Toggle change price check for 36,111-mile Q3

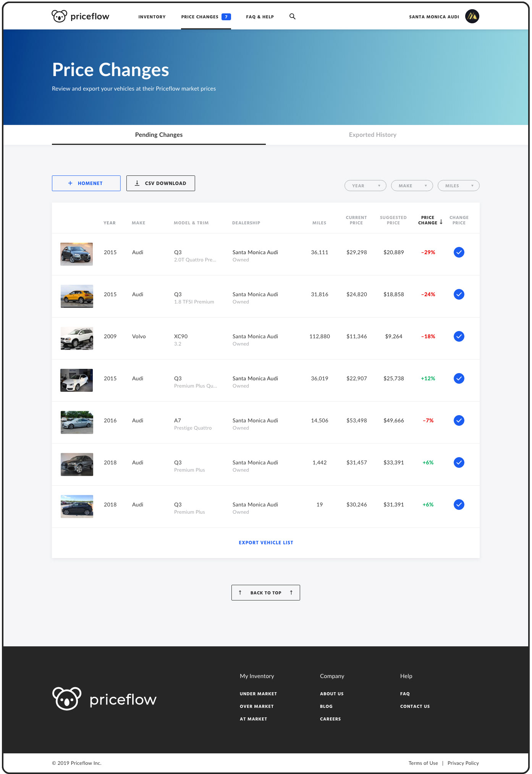point(459,252)
